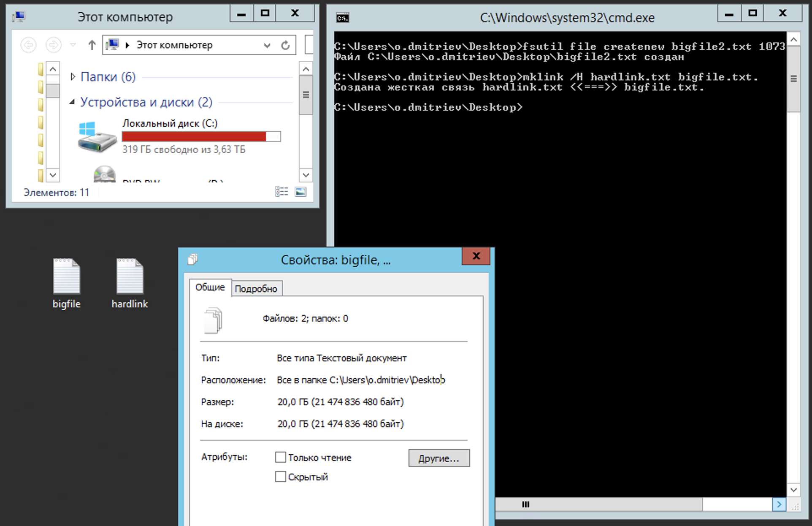812x526 pixels.
Task: Open the cmd.exe window system menu icon
Action: [342, 18]
